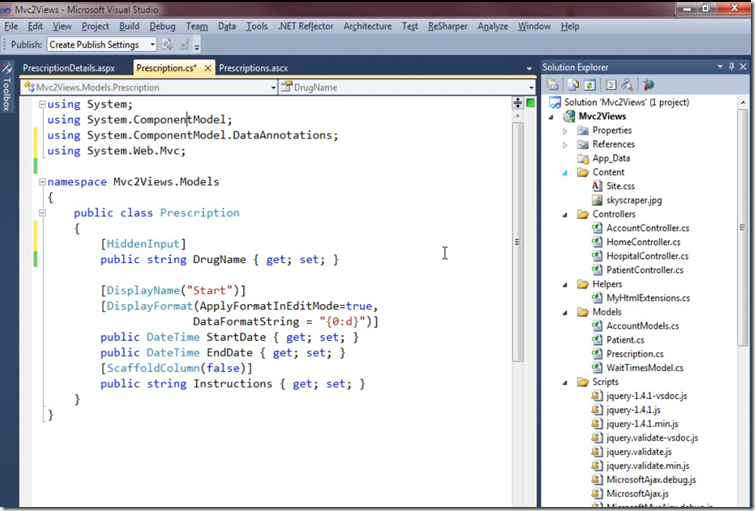
Task: Click the Publish Web icon next to dropdown
Action: 167,45
